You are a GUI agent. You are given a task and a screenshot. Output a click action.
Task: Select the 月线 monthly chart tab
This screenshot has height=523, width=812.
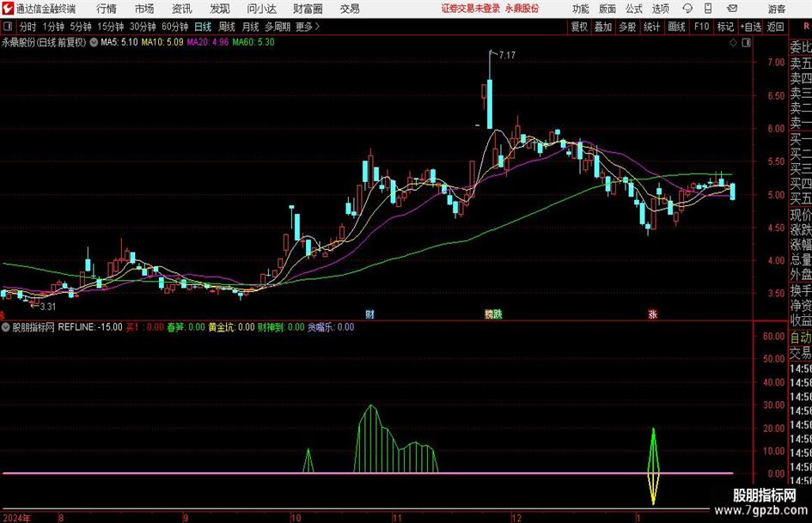[250, 27]
